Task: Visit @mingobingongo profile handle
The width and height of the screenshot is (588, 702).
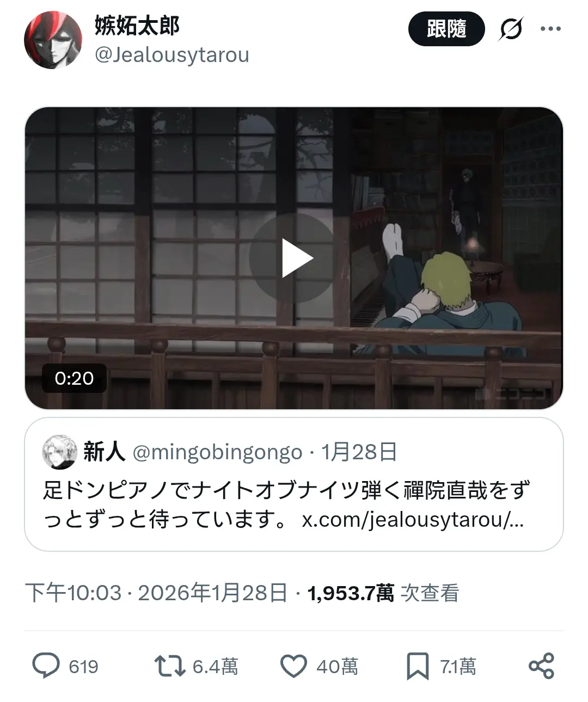Action: 217,452
